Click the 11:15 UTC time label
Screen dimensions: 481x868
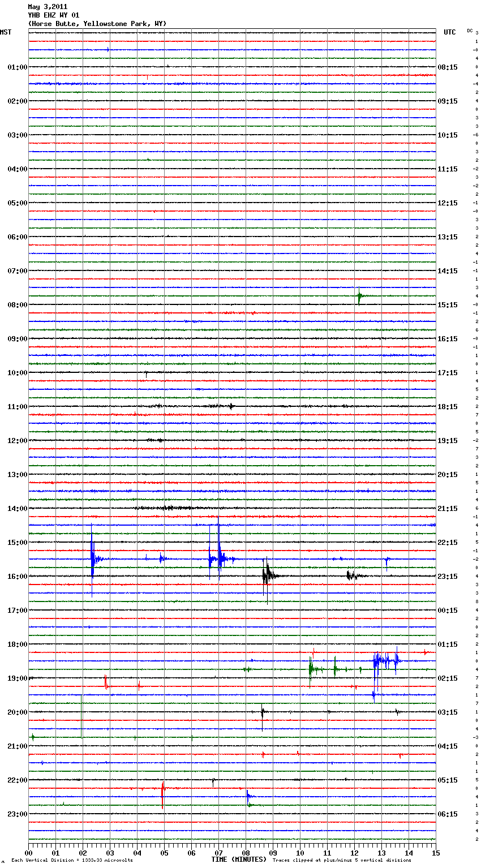pos(448,169)
